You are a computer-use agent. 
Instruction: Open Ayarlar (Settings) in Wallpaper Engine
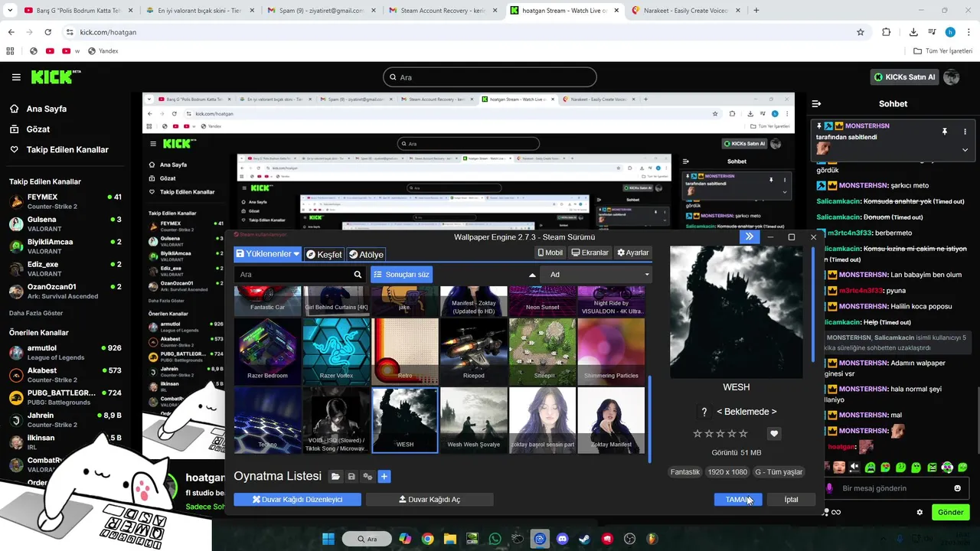(x=632, y=253)
